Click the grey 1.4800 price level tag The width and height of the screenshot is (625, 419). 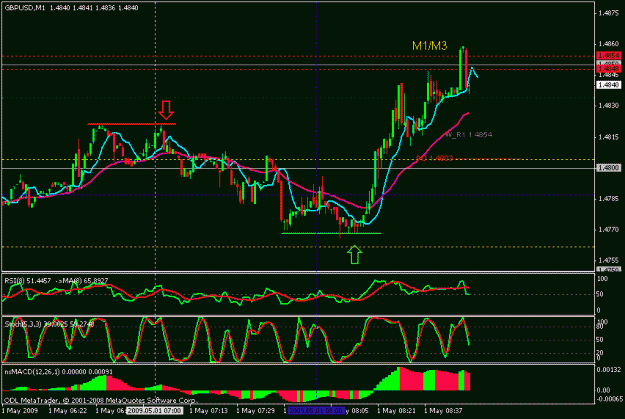click(609, 168)
